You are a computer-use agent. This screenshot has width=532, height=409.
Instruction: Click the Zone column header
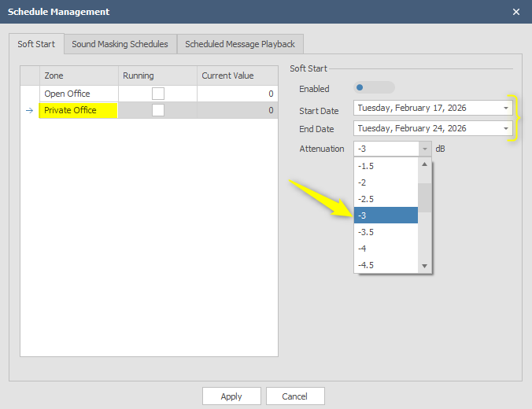79,76
